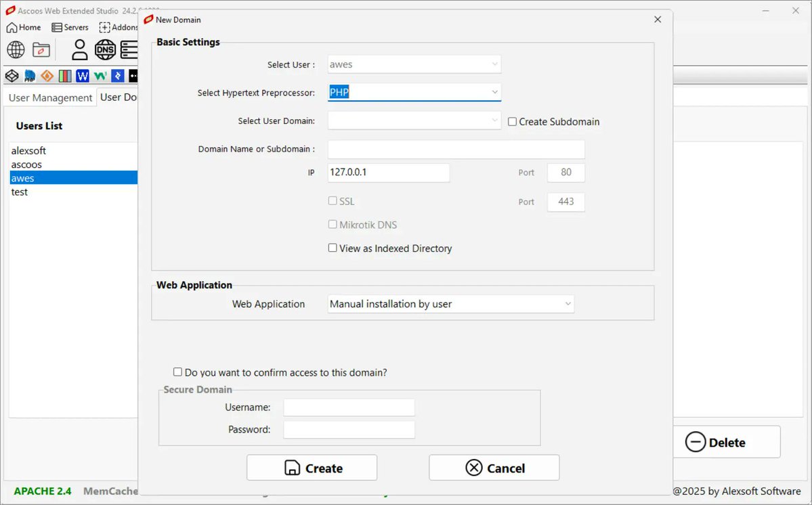Viewport: 812px width, 505px height.
Task: Click the user account icon in the toolbar
Action: 79,49
